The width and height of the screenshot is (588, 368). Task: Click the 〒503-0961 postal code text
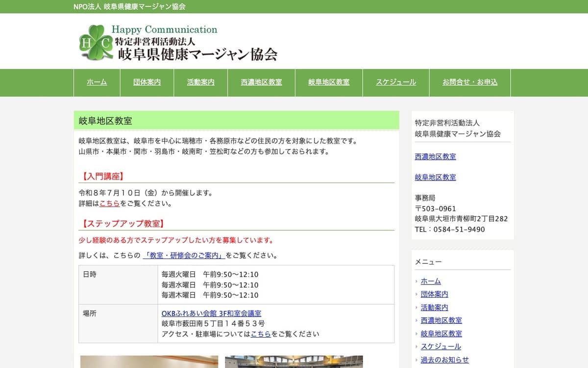click(x=436, y=209)
